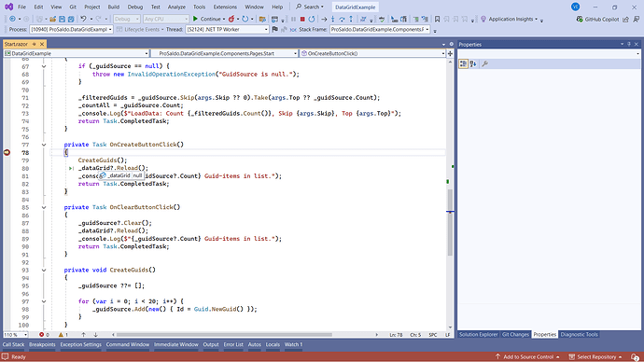
Task: Open the Extensions menu
Action: pyautogui.click(x=225, y=7)
